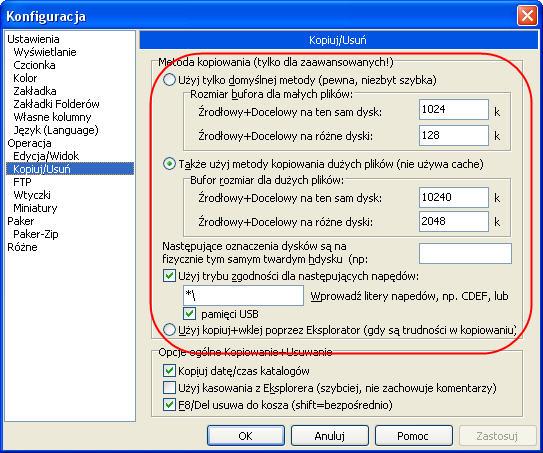Focus the compatibility drives field containing *\
This screenshot has height=453, width=543.
[243, 295]
